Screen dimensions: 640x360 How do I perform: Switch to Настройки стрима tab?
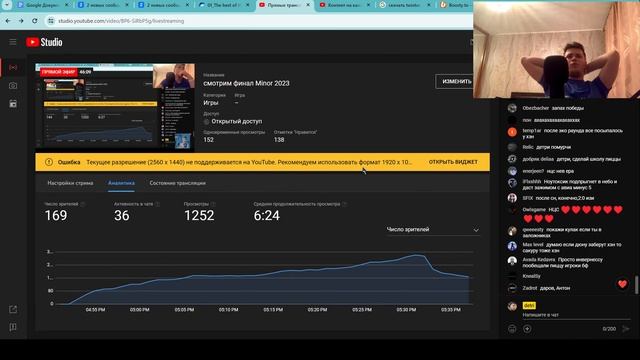click(x=70, y=183)
